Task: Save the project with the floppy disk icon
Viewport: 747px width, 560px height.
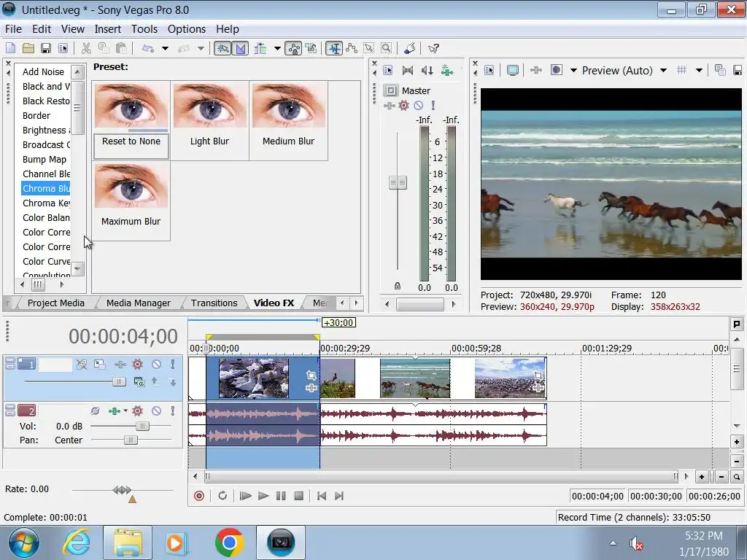Action: (46, 48)
